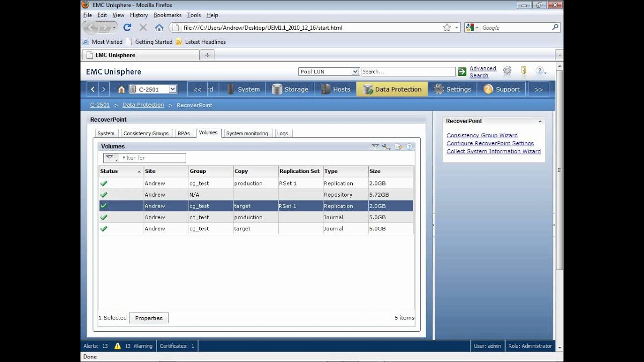Bookmark page with the star icon
Screen dimensions: 644x362
[447, 28]
